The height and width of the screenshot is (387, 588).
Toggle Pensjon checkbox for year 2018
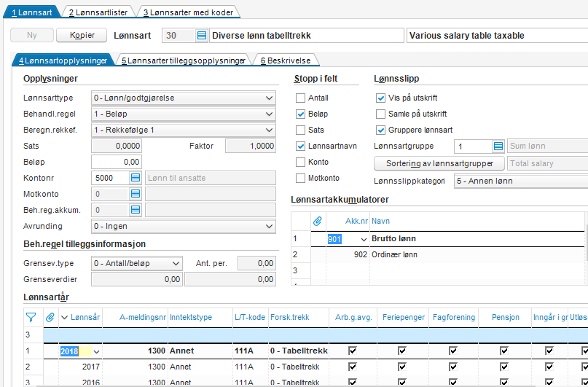coord(504,351)
